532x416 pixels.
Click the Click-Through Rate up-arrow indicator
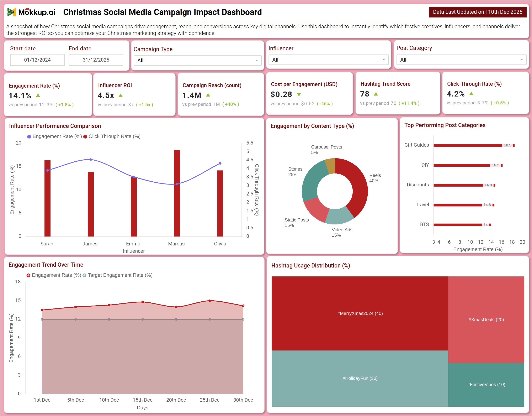click(x=471, y=93)
